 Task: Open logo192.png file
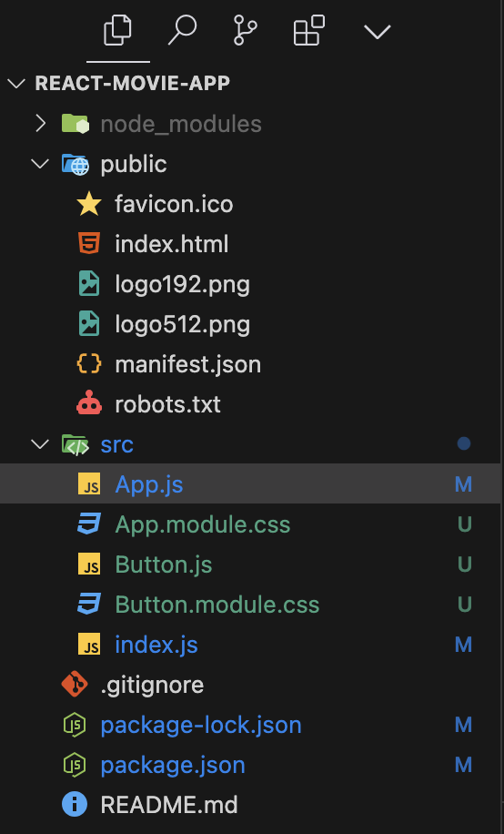[182, 285]
